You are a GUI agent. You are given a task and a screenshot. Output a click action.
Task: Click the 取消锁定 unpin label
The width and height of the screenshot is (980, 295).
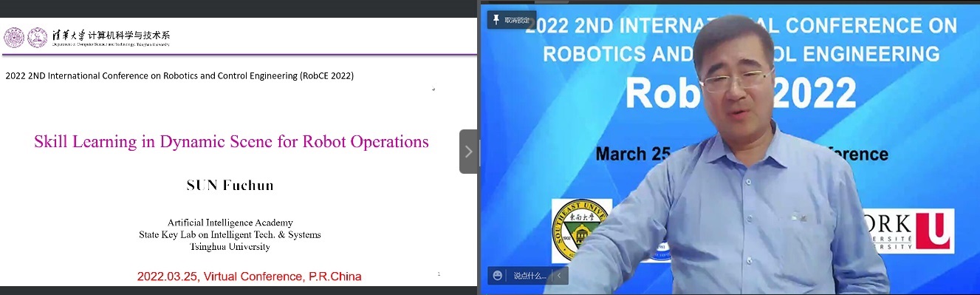517,21
